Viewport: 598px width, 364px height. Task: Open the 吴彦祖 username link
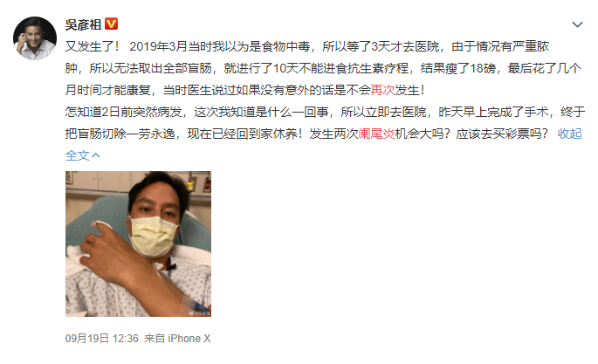pyautogui.click(x=83, y=24)
